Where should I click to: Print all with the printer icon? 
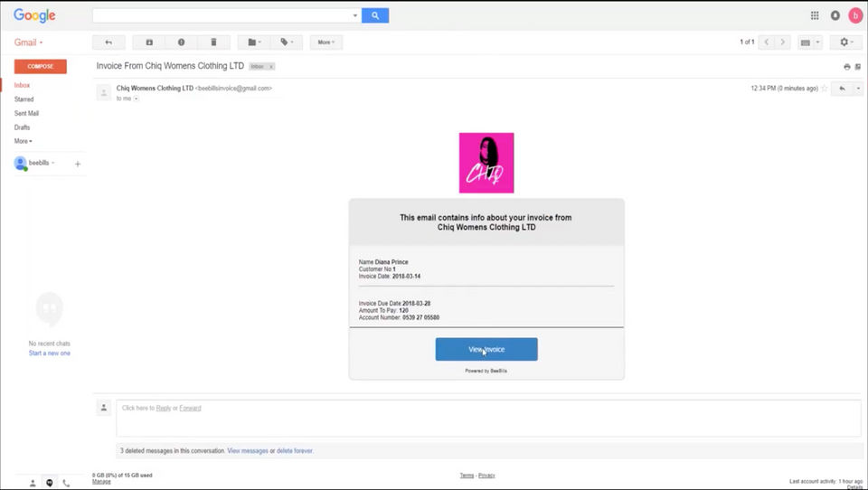tap(846, 66)
